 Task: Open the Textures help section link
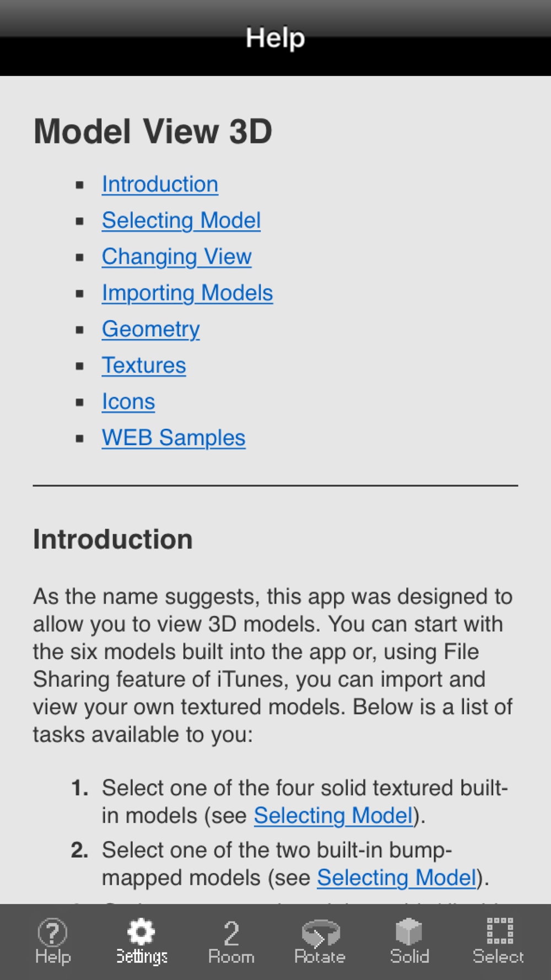pyautogui.click(x=144, y=365)
